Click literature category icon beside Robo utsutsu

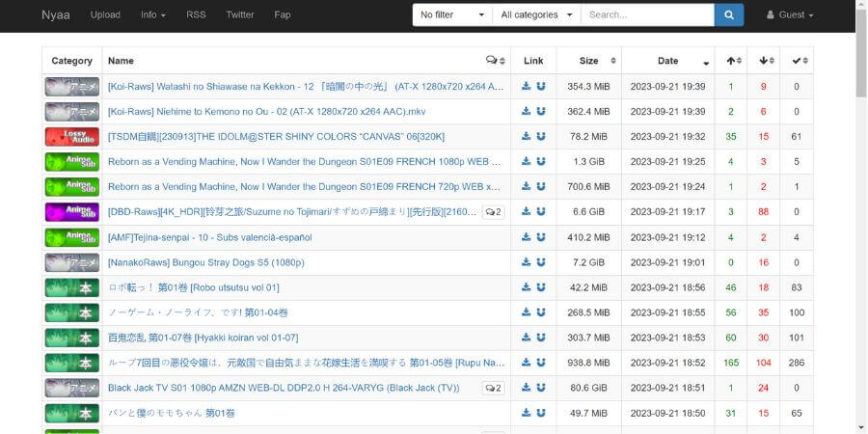pos(72,287)
